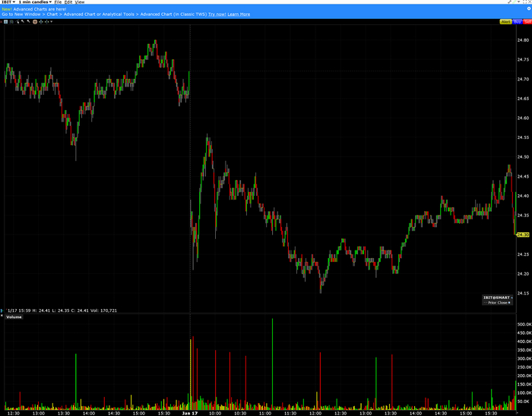Dismiss the Advanced Charts banner
532x416 pixels.
pos(529,8)
